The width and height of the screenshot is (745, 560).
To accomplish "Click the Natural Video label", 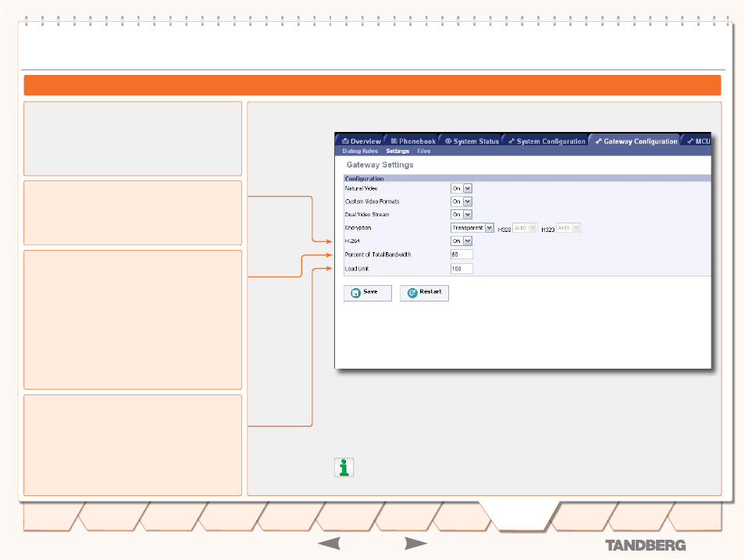I will coord(361,189).
